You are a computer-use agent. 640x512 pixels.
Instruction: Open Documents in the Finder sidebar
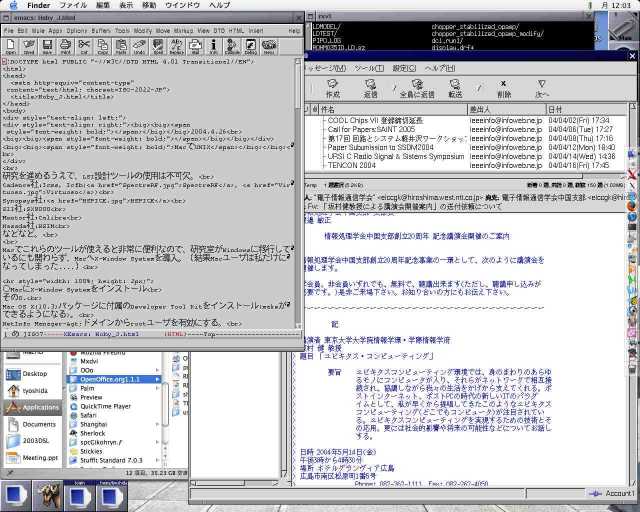tap(32, 425)
